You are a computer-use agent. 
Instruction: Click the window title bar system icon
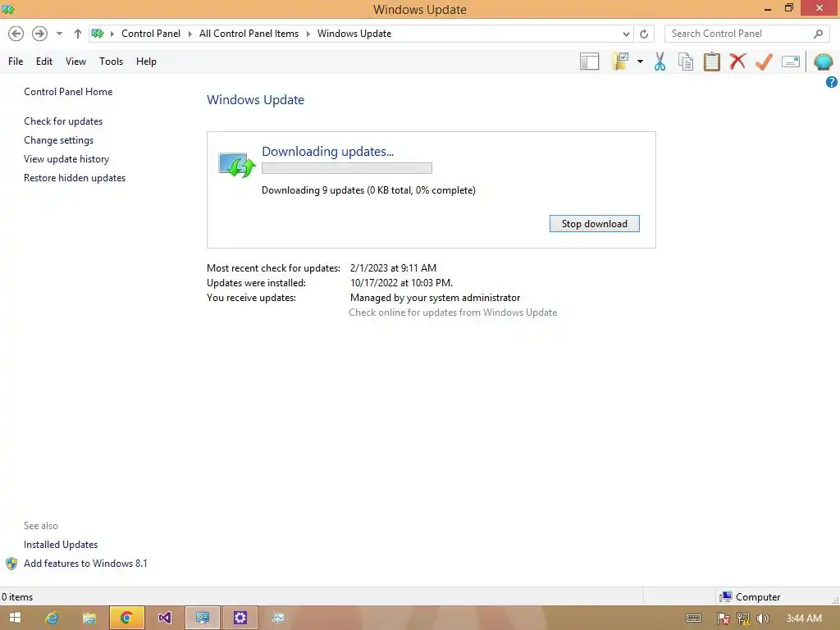coord(8,9)
